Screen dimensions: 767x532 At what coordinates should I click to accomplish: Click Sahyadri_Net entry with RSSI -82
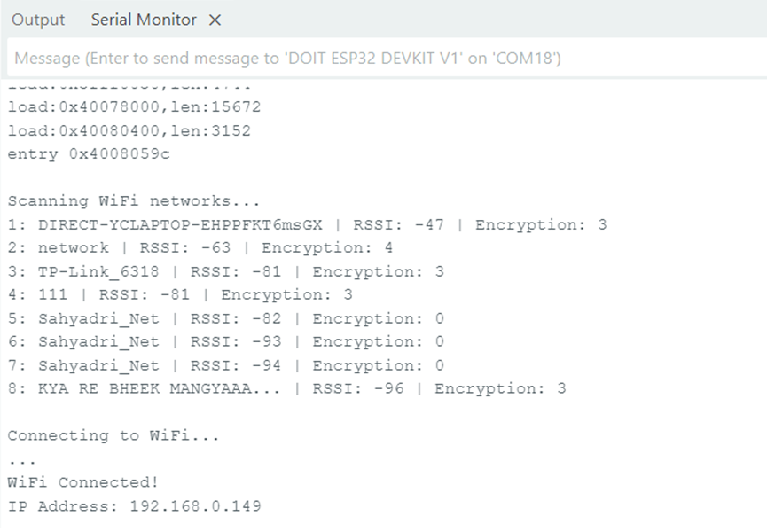[x=225, y=318]
